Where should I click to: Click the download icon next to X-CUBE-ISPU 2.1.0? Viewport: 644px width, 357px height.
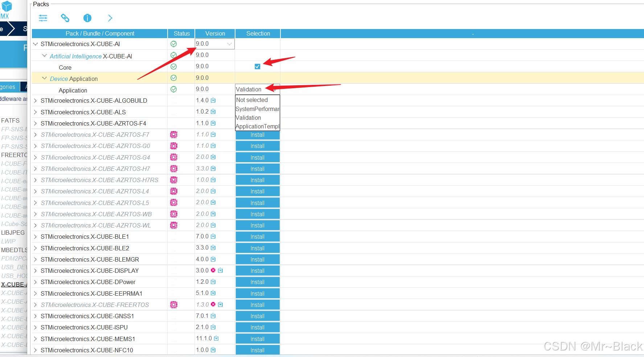[x=213, y=327]
